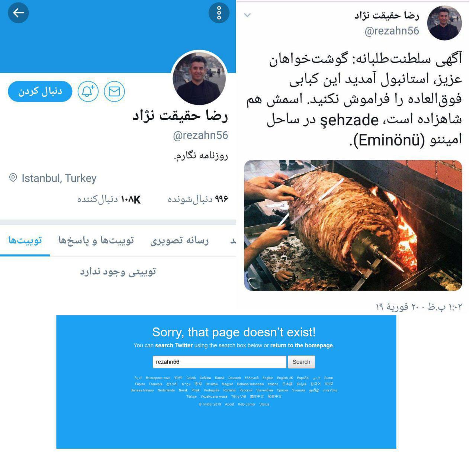Switch to the توییت‌ها و پاسخ‌ها tab
Screen dimensions: 476x458
(96, 241)
